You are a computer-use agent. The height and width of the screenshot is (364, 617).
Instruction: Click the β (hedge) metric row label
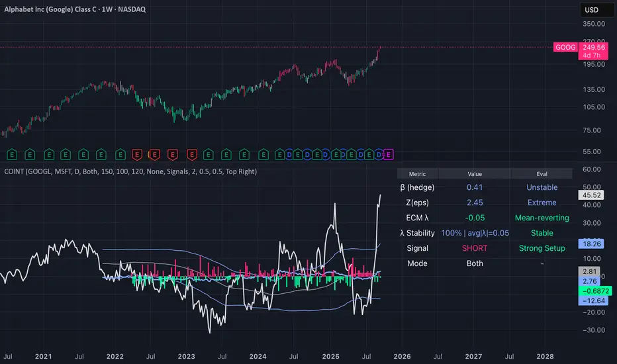pyautogui.click(x=417, y=187)
